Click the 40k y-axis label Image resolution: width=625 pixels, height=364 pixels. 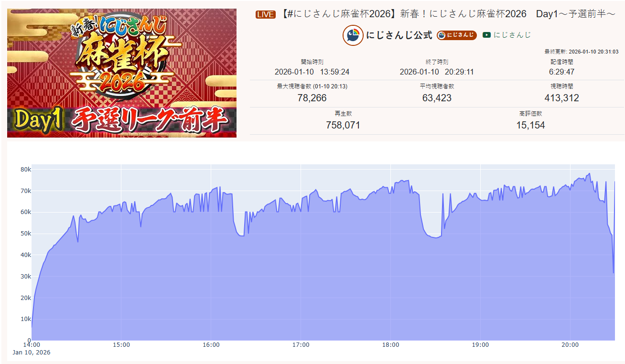point(25,255)
